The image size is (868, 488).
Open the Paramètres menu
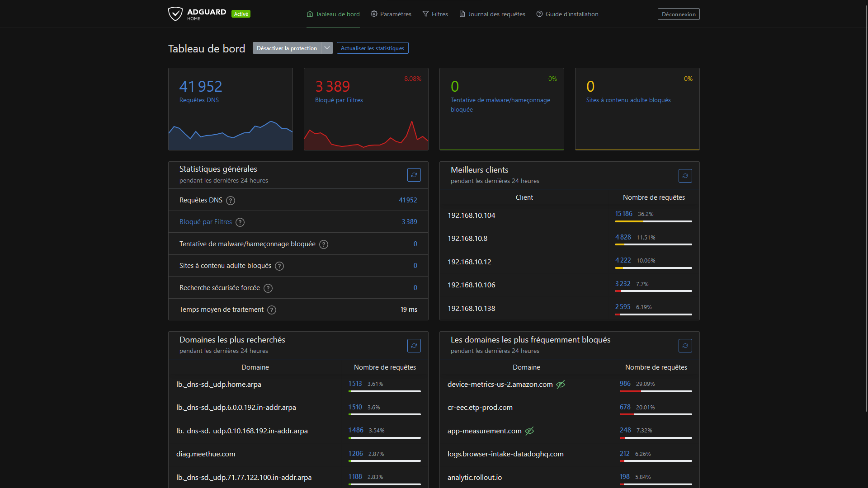[391, 14]
